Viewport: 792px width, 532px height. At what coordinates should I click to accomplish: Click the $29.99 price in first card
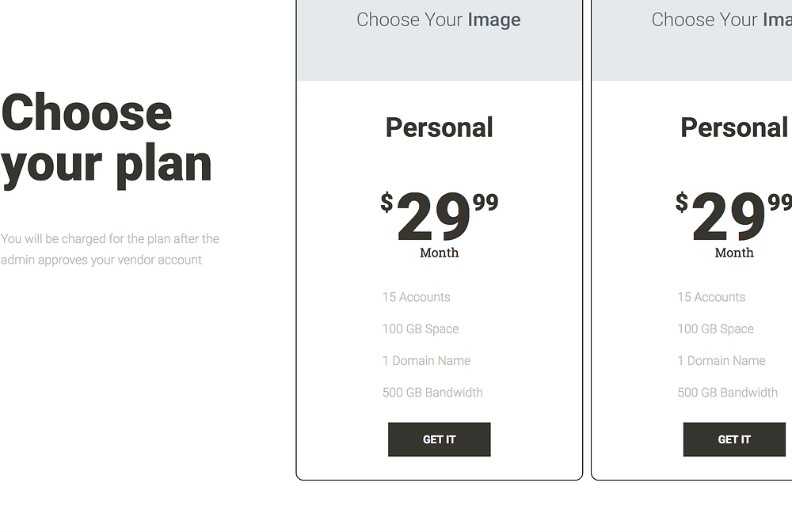439,217
